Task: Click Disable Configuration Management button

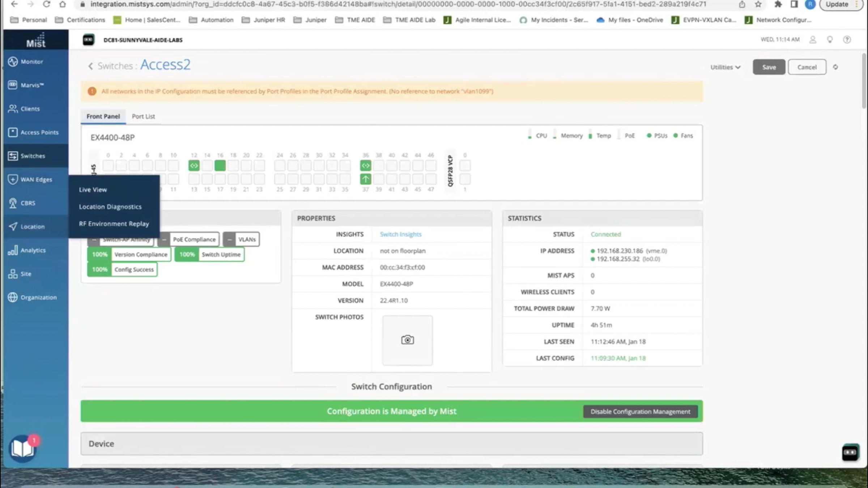Action: (x=640, y=411)
